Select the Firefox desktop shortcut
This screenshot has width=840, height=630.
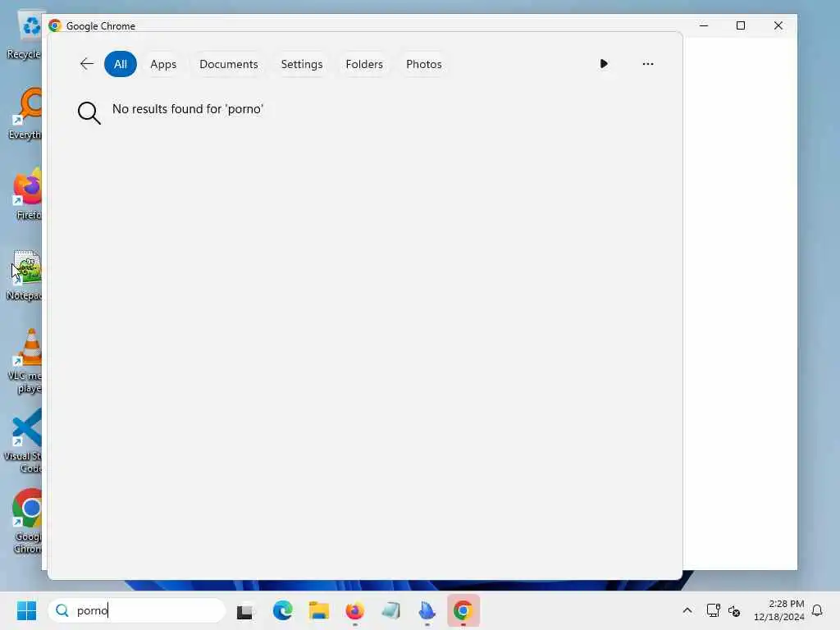coord(28,194)
